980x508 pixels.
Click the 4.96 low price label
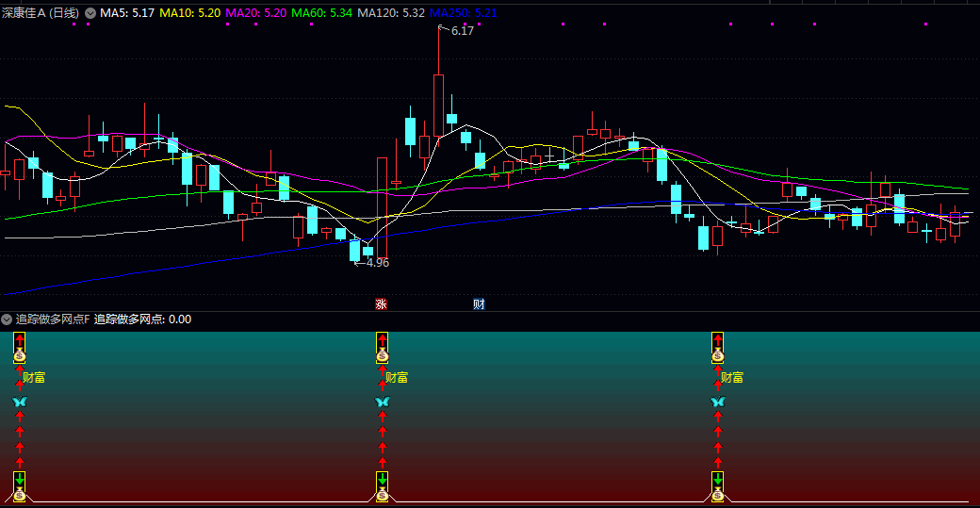tap(378, 262)
